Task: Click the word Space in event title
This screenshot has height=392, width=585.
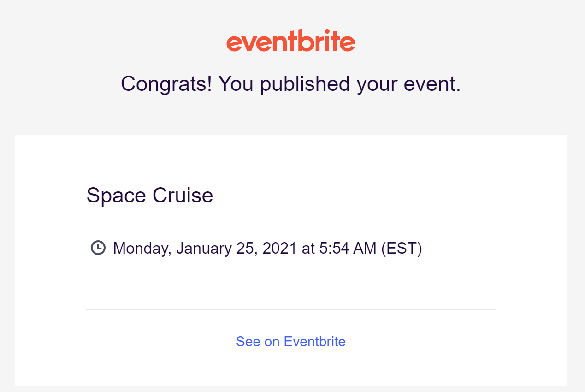Action: point(117,195)
